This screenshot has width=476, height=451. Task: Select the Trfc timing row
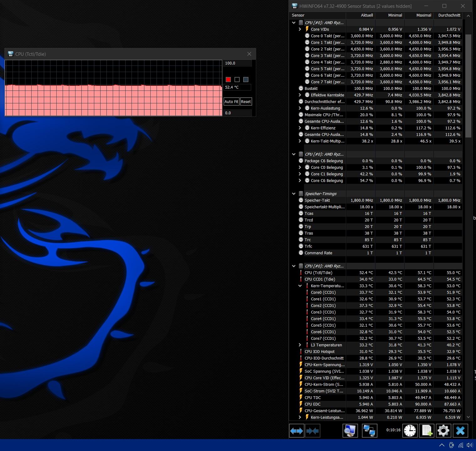(x=376, y=246)
